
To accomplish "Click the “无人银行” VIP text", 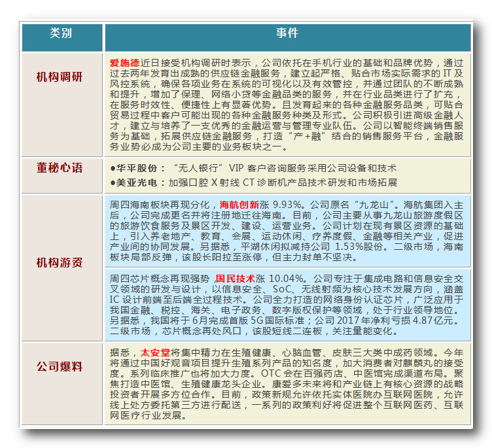I will [198, 167].
